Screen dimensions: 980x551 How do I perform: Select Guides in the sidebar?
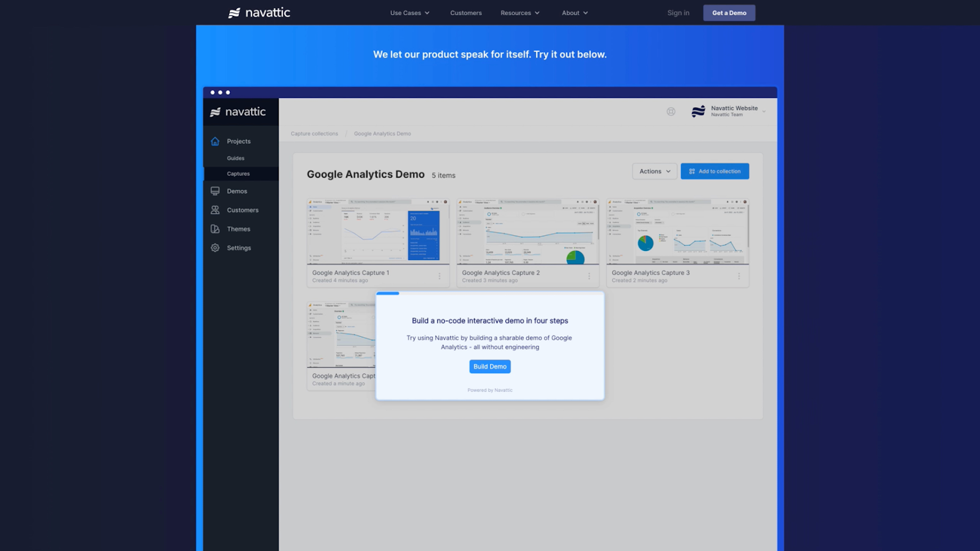coord(236,159)
